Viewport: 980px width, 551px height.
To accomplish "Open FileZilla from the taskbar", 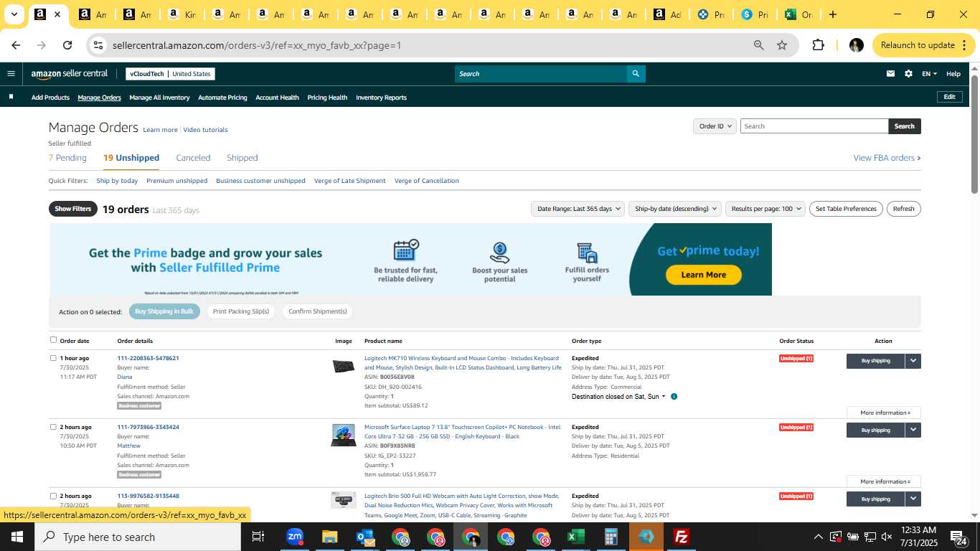I will 682,537.
